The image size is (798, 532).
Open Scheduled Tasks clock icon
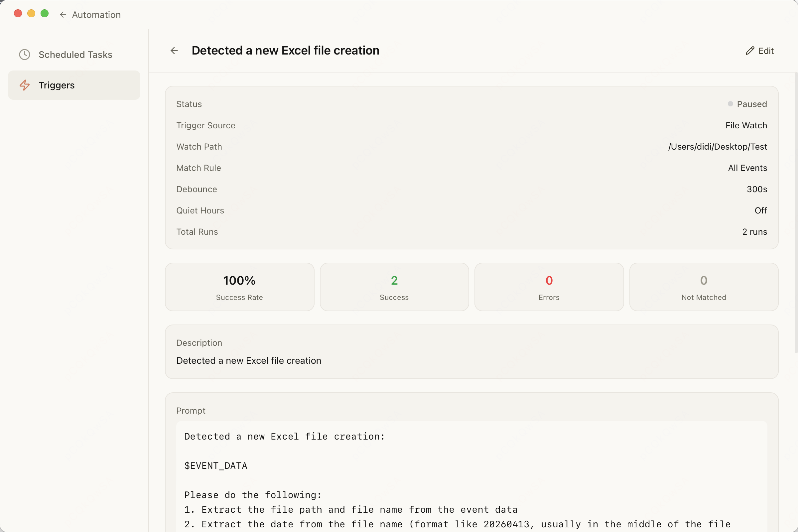(24, 55)
